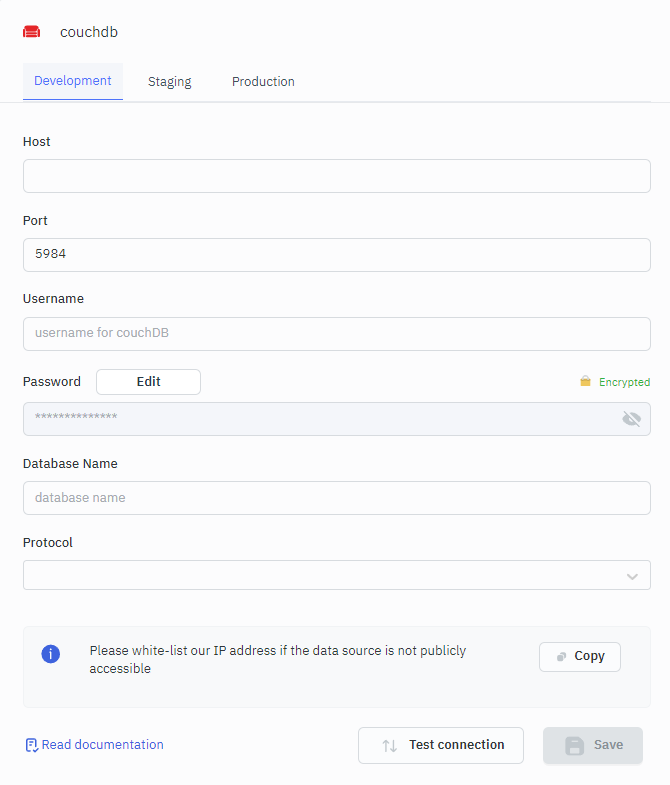Expand the Protocol dropdown chevron

tap(632, 576)
